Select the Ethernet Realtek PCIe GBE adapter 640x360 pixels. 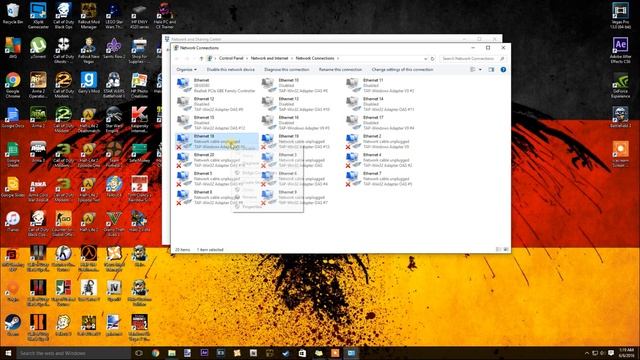coord(216,85)
